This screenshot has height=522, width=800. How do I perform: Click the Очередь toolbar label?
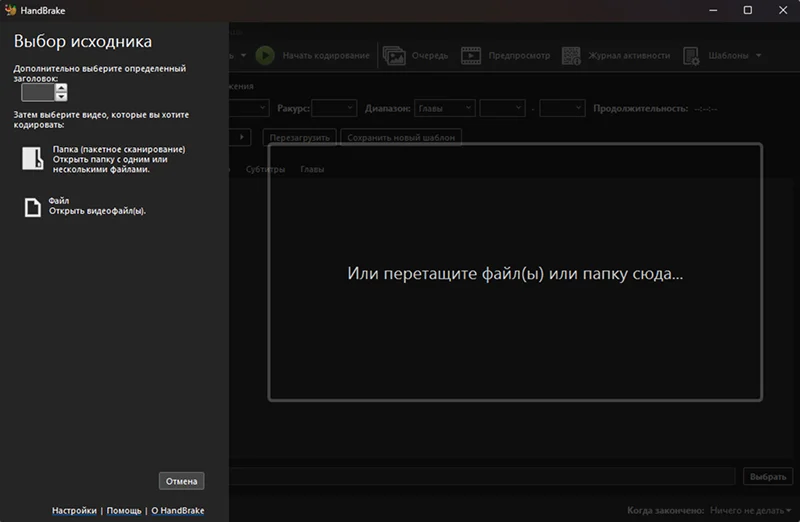click(x=430, y=55)
